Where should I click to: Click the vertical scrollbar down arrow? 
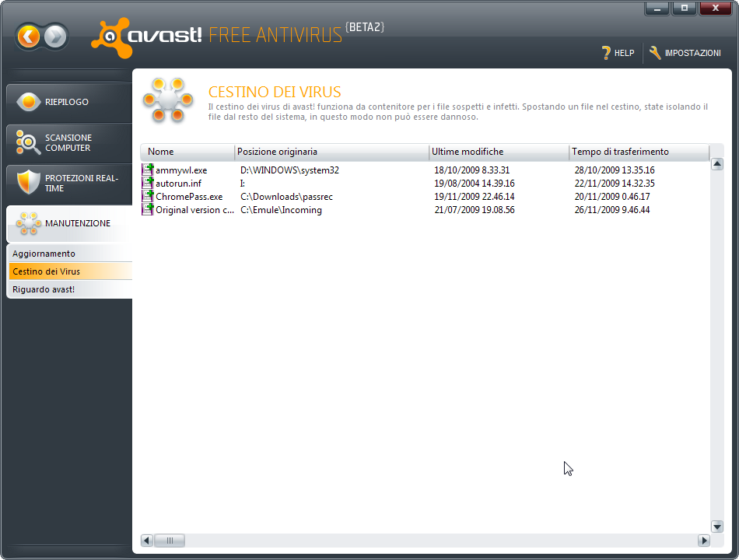click(x=717, y=527)
